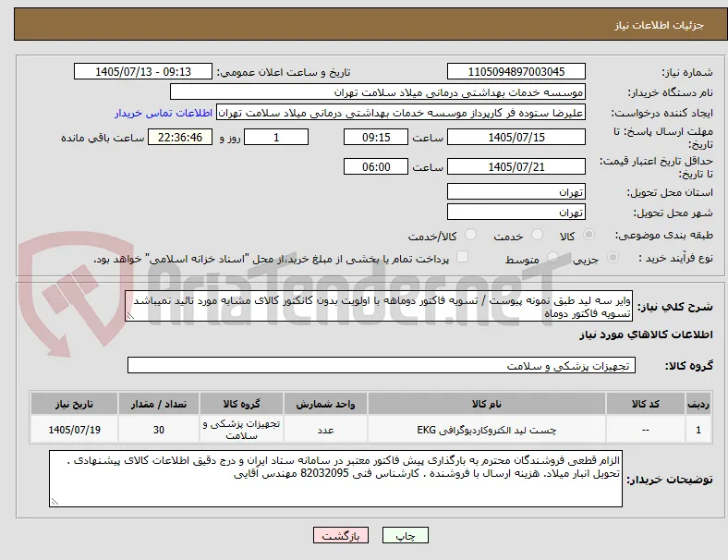Viewport: 728px width, 560px height.
Task: Click the نام کالا column header
Action: click(486, 404)
